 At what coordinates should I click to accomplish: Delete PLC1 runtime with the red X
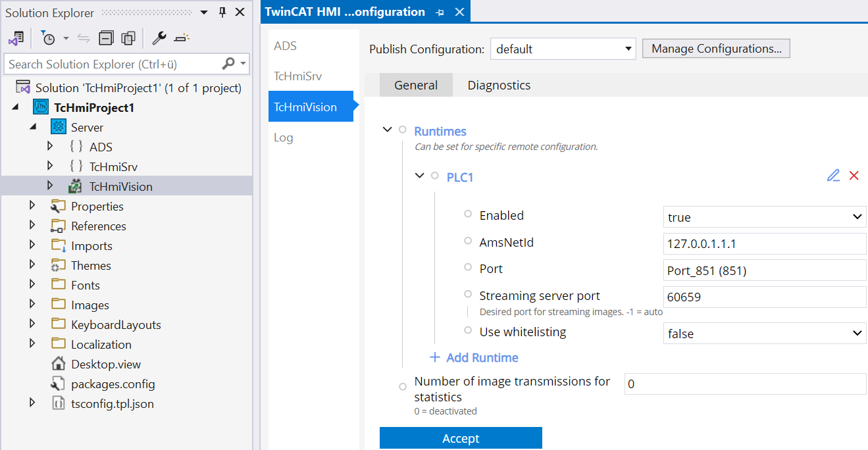click(854, 176)
